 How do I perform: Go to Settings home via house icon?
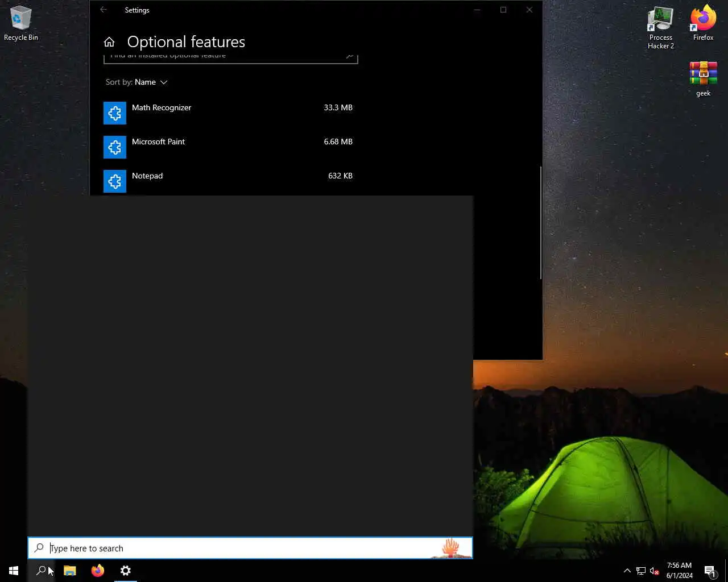[x=109, y=42]
